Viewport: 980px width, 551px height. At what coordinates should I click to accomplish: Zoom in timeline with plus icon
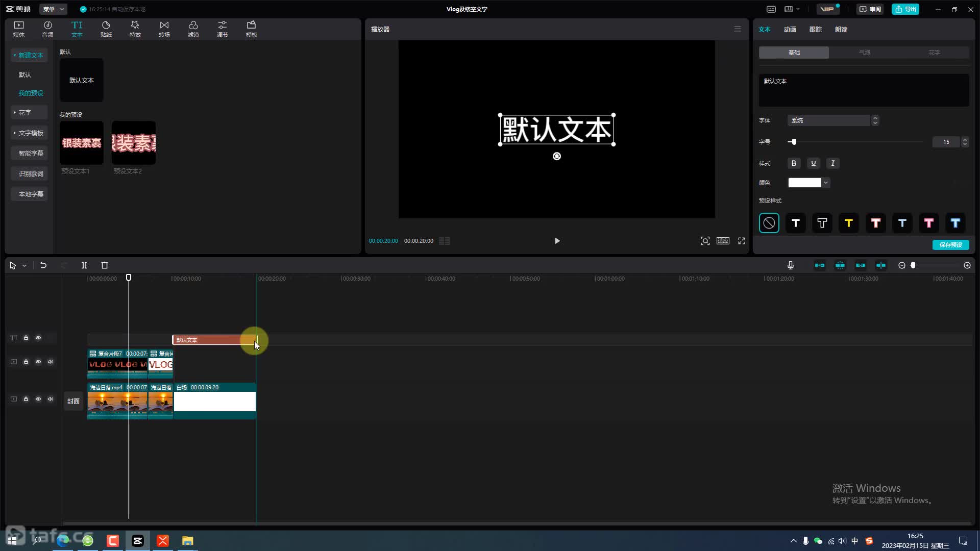pyautogui.click(x=967, y=265)
